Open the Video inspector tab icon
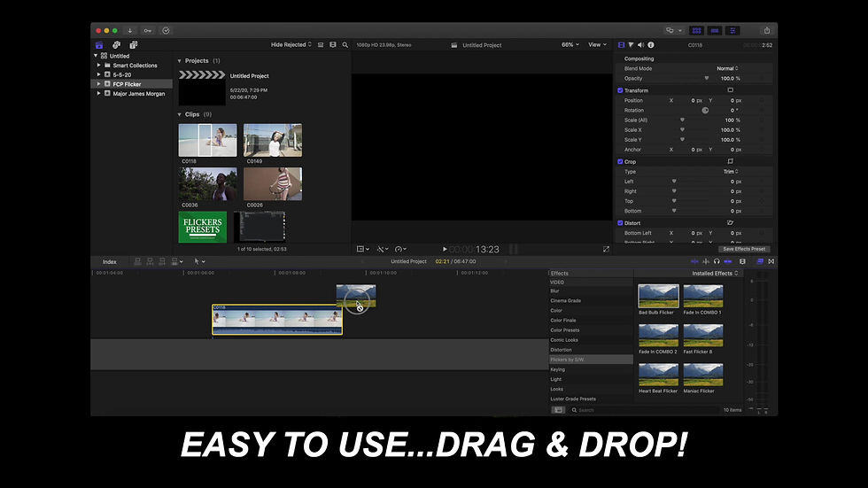Image resolution: width=868 pixels, height=488 pixels. (621, 45)
